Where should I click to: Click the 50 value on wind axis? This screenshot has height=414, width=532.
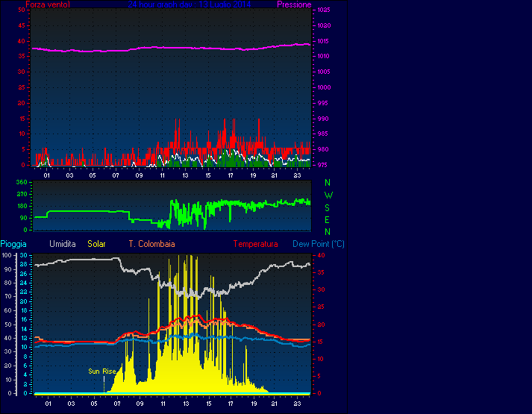coord(23,10)
